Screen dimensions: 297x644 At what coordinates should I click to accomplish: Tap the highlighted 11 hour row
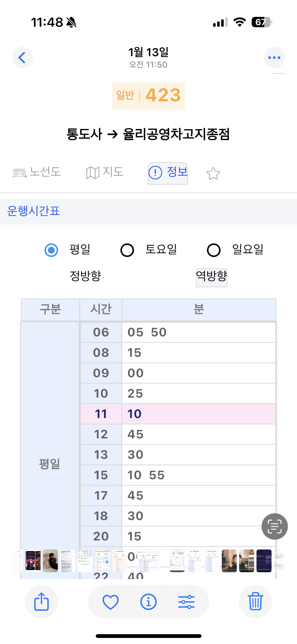pyautogui.click(x=178, y=414)
